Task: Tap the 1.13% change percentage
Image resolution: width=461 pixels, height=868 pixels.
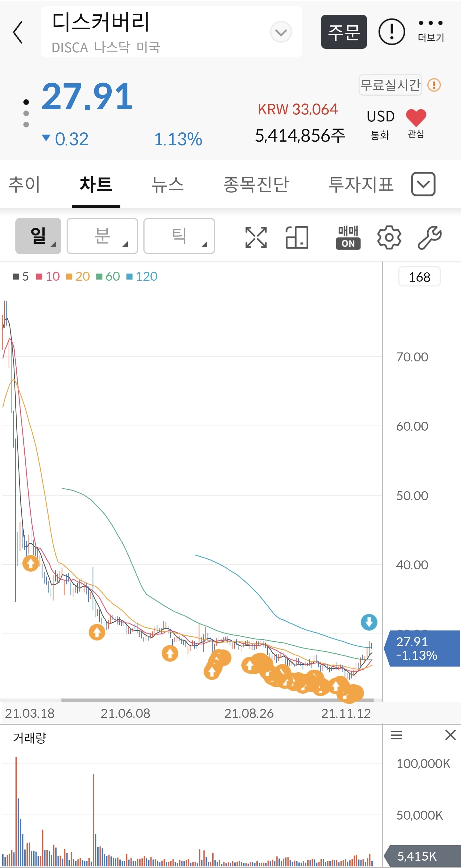Action: [x=178, y=139]
